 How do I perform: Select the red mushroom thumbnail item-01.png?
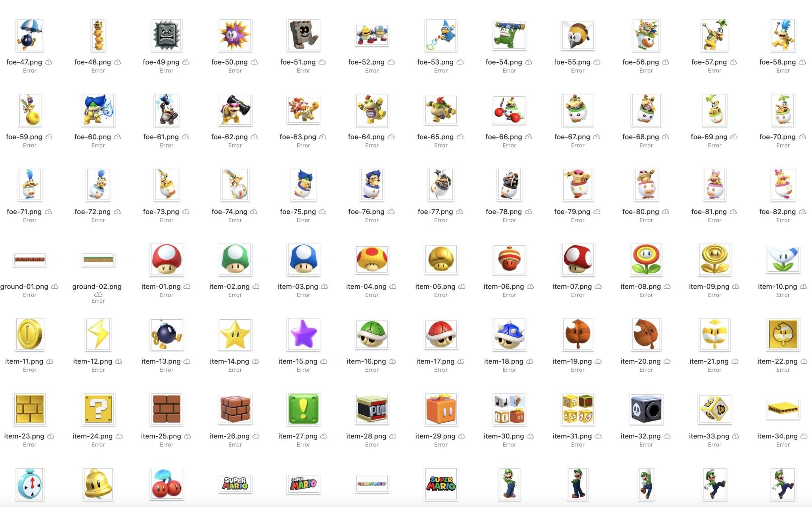pyautogui.click(x=166, y=260)
